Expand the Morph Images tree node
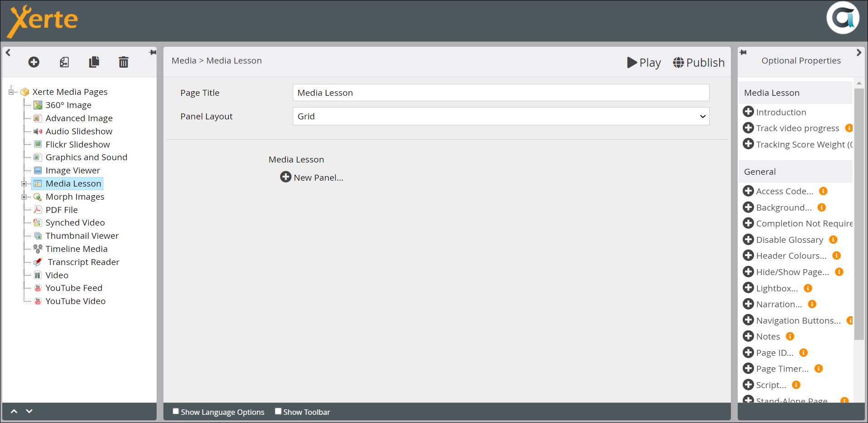The height and width of the screenshot is (423, 868). point(24,197)
